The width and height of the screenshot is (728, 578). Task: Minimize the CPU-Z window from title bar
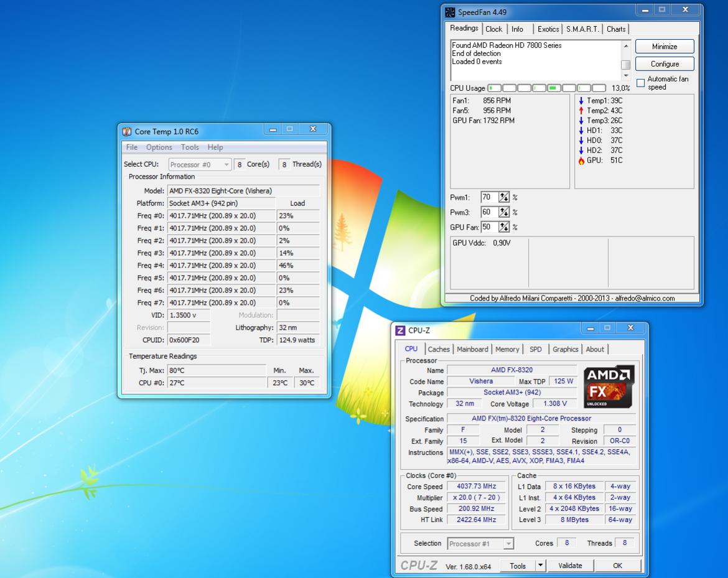coord(590,328)
